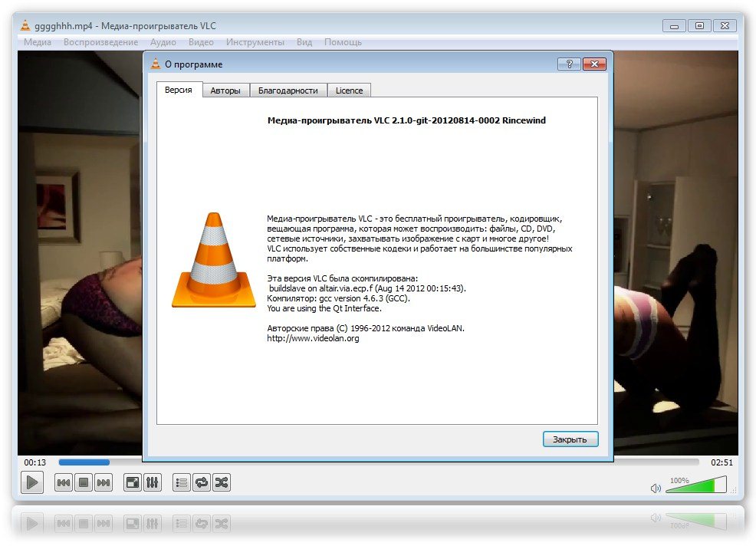Close the О программе dialog window
The width and height of the screenshot is (756, 546).
(594, 64)
